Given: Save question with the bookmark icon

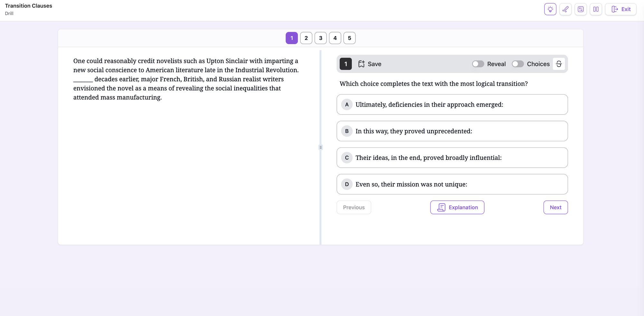Looking at the screenshot, I should click(361, 64).
